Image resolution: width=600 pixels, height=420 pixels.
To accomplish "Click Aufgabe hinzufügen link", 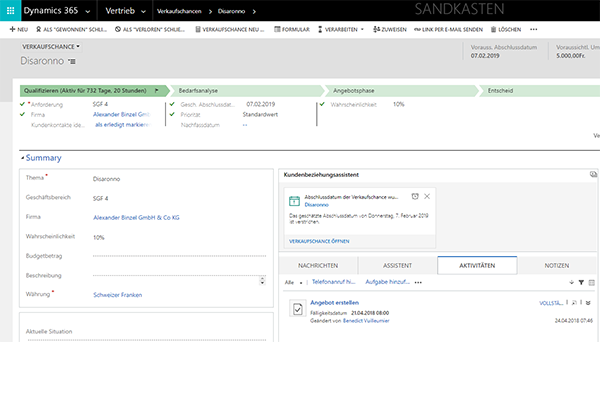I will point(387,282).
